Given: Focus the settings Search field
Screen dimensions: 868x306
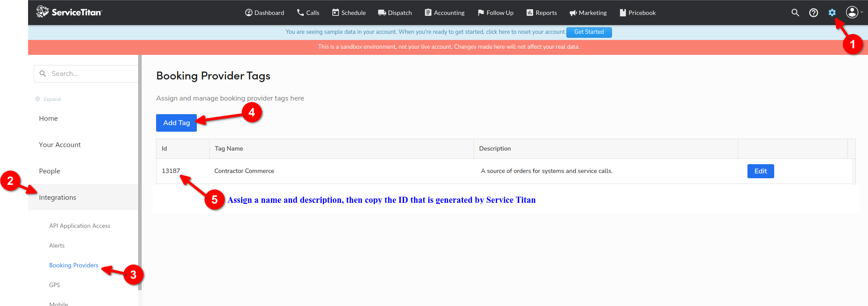Looking at the screenshot, I should click(86, 74).
